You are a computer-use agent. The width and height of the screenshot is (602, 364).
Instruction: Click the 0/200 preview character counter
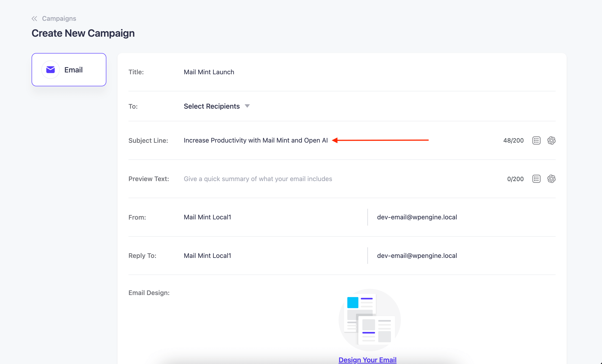tap(515, 179)
